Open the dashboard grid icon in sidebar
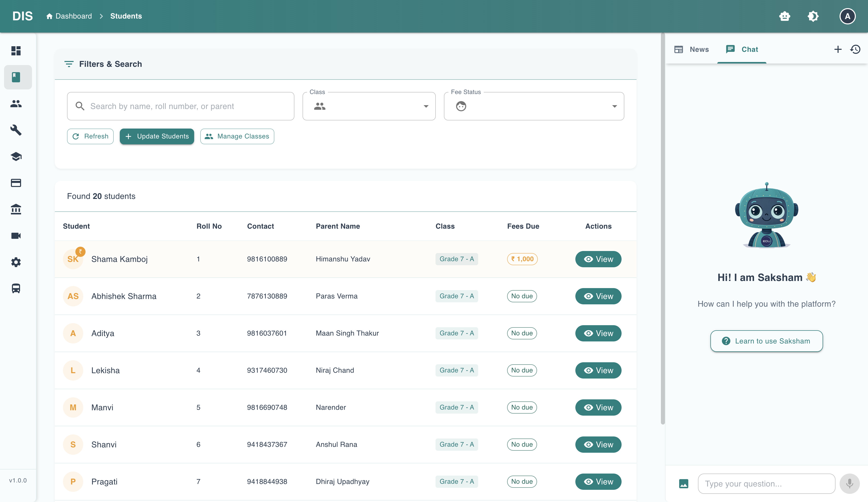Image resolution: width=868 pixels, height=502 pixels. pos(16,51)
